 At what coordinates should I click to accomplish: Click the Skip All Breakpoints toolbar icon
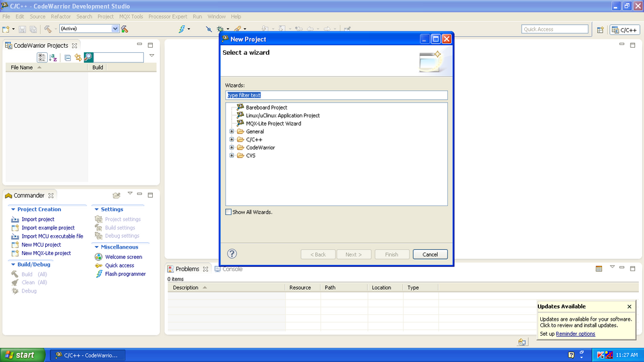[x=209, y=29]
